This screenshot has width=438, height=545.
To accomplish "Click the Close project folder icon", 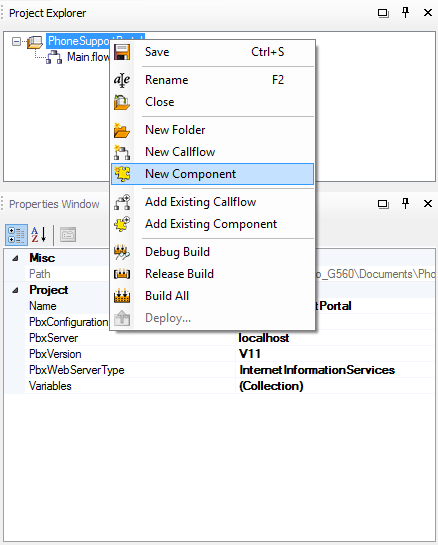I will 122,102.
